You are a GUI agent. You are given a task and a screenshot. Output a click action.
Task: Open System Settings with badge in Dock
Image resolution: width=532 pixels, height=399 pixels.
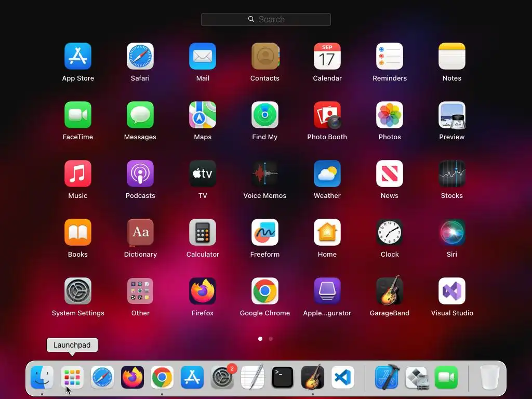tap(222, 377)
